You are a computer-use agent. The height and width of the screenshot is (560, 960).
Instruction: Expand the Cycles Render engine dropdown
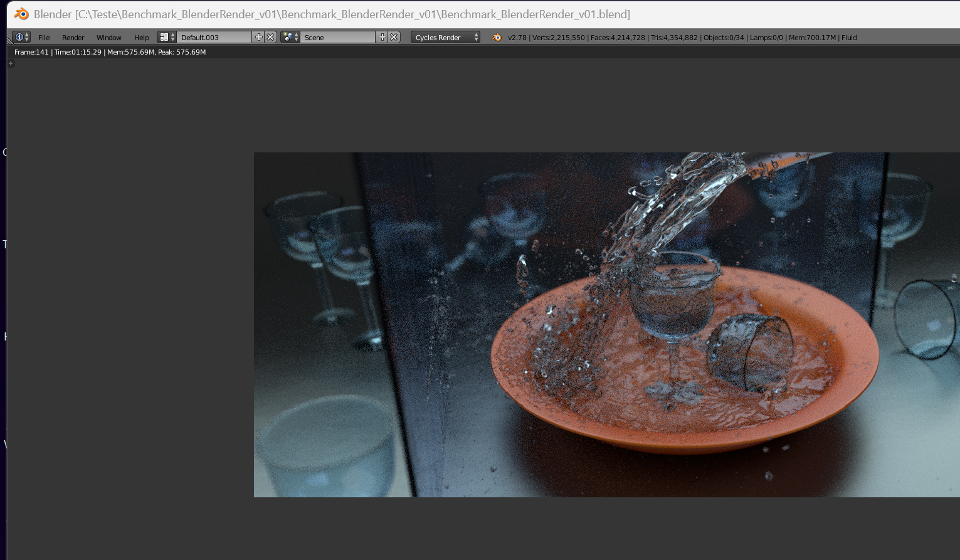pos(445,38)
